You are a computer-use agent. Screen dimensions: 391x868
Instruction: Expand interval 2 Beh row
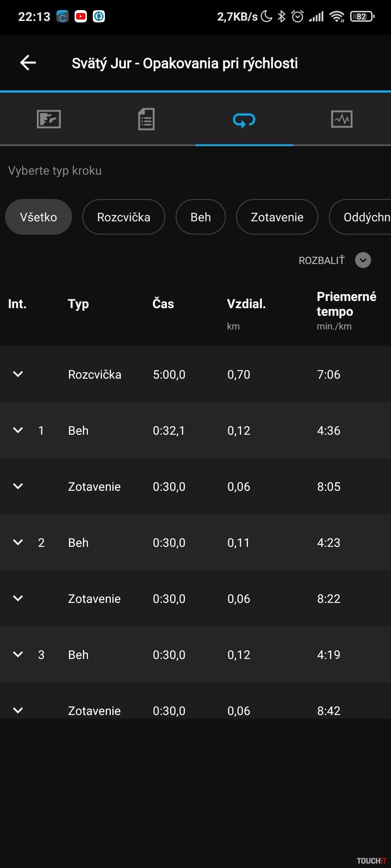[x=18, y=542]
